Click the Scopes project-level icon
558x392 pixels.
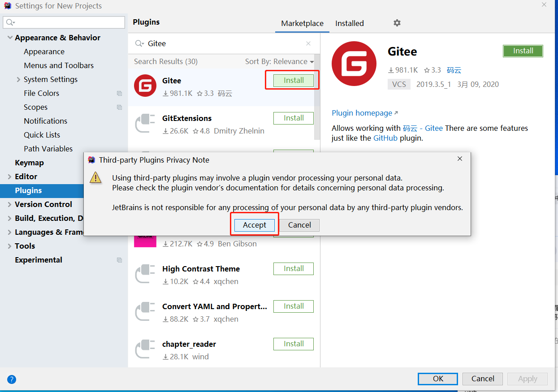tap(119, 107)
